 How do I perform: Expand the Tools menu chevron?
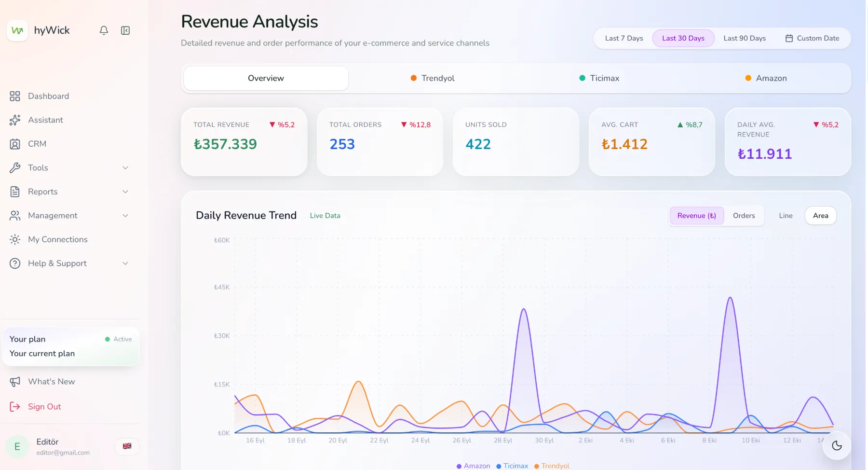[125, 168]
